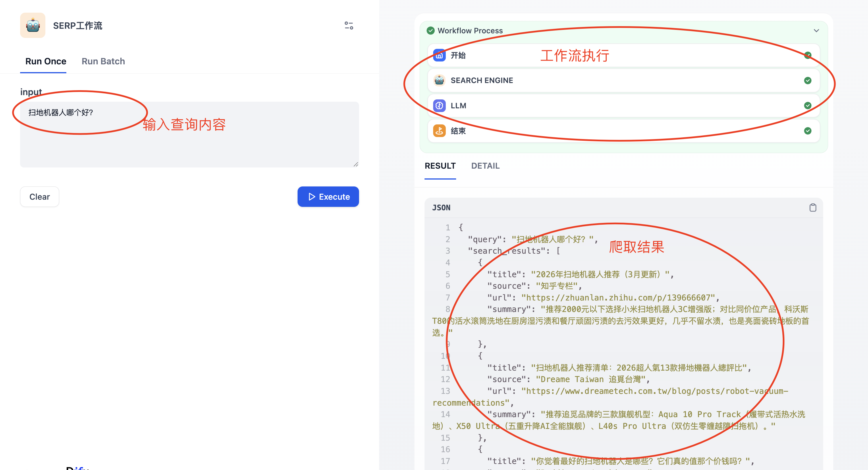Image resolution: width=868 pixels, height=470 pixels.
Task: Click the Clear button
Action: [39, 197]
